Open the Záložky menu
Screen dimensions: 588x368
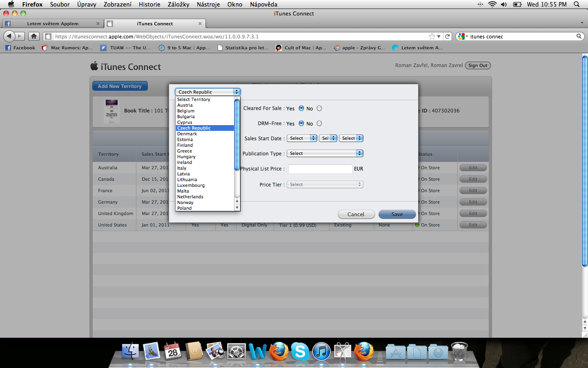(178, 4)
